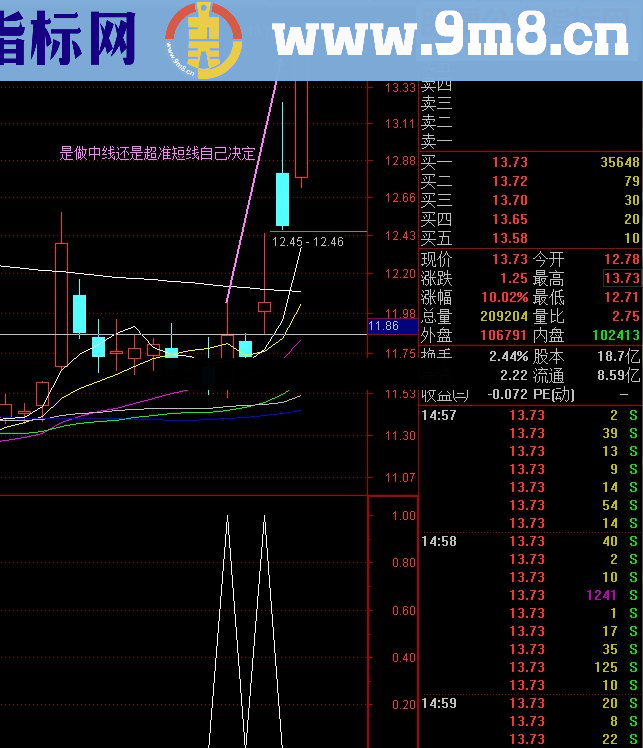Select the 14:57 timestamp in trade list
This screenshot has width=643, height=748.
tap(439, 415)
